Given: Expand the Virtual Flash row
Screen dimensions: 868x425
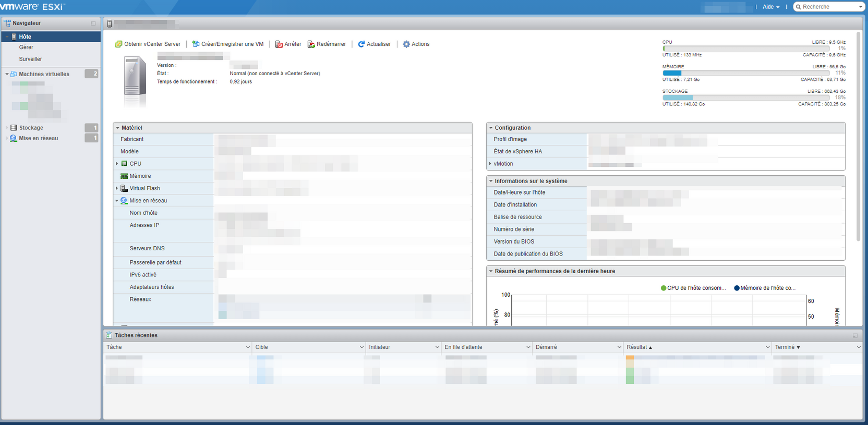Looking at the screenshot, I should pos(117,188).
